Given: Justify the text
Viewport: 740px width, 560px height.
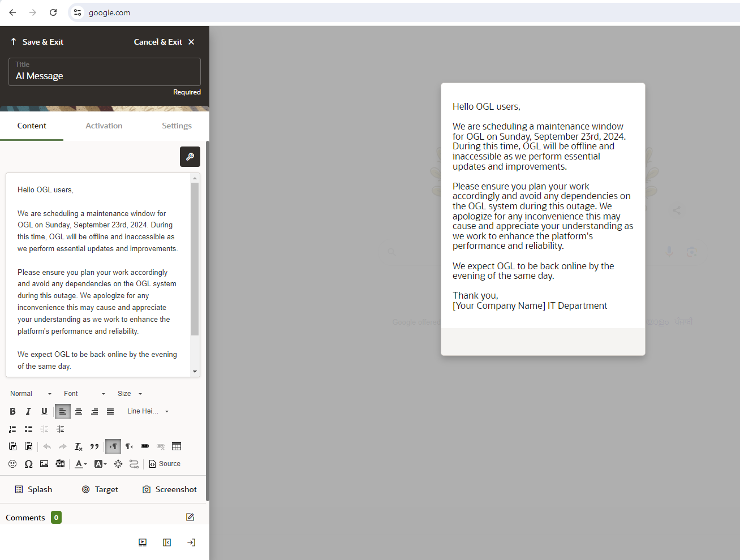Looking at the screenshot, I should [110, 411].
